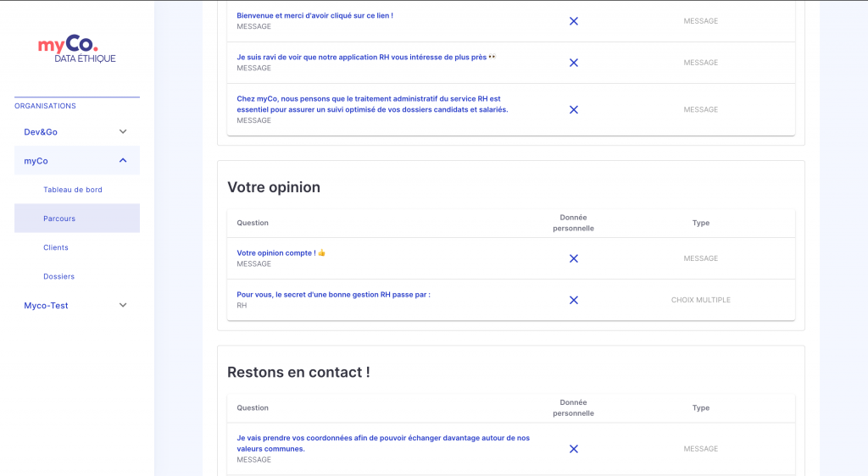Open 'Votre opinion compte !' question link

click(x=281, y=252)
